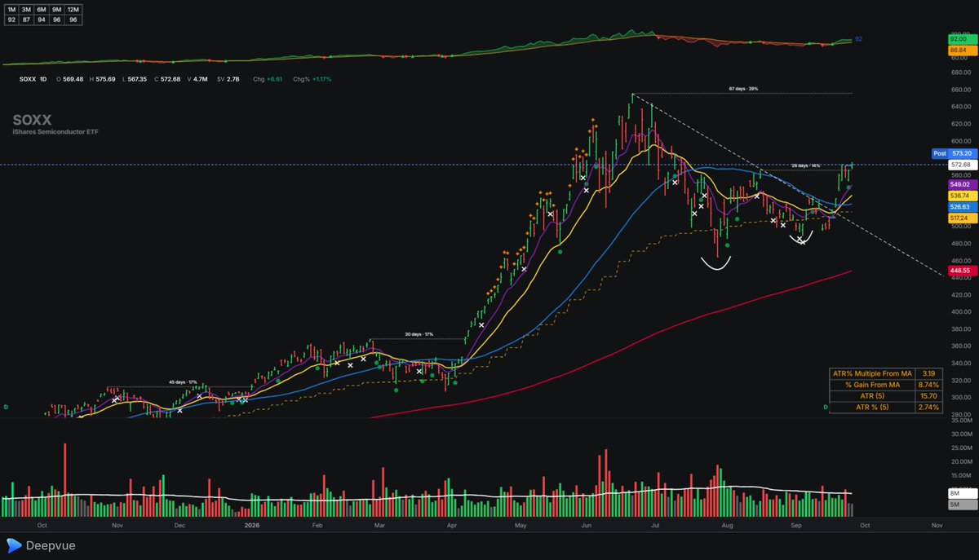The height and width of the screenshot is (560, 979).
Task: Click the Sep label on time axis
Action: point(795,526)
